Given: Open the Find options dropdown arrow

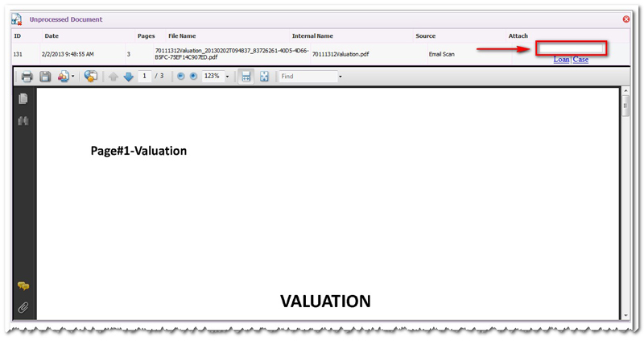Looking at the screenshot, I should pyautogui.click(x=340, y=77).
